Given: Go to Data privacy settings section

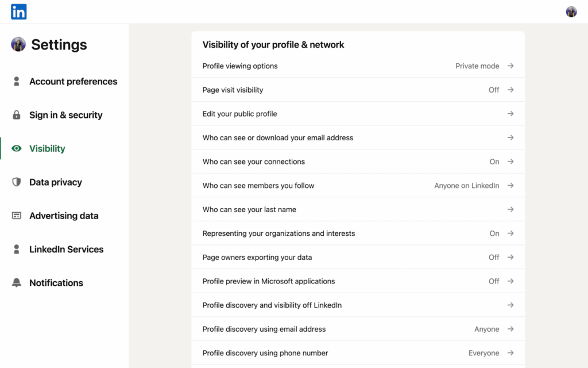Looking at the screenshot, I should point(56,182).
